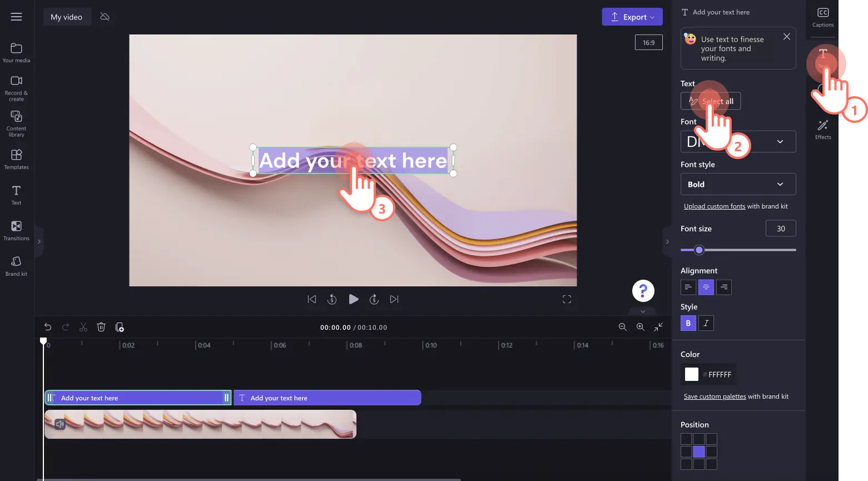The image size is (868, 481).
Task: Set position to center grid cell
Action: (699, 452)
